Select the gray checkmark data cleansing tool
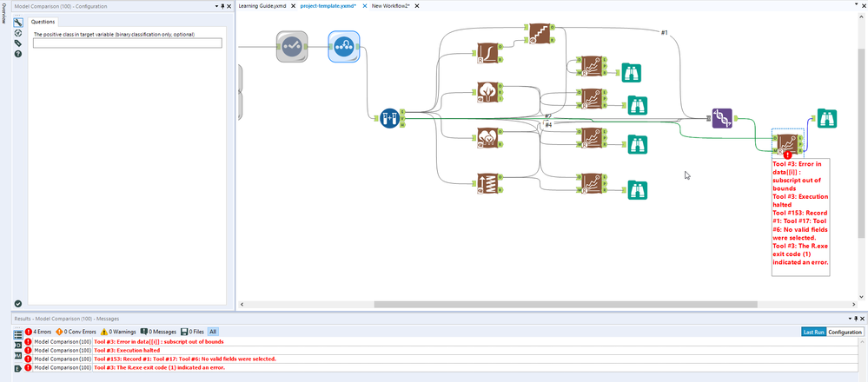The width and height of the screenshot is (868, 382). click(292, 46)
